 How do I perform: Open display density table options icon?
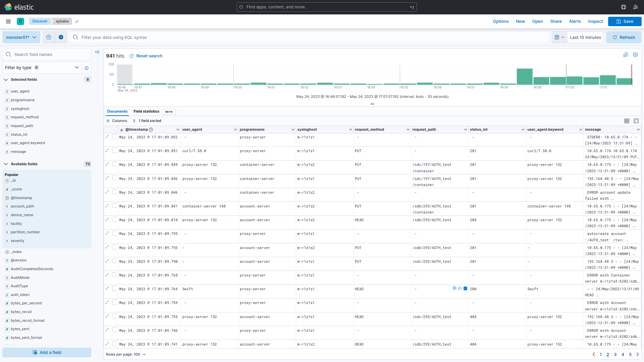click(x=627, y=121)
